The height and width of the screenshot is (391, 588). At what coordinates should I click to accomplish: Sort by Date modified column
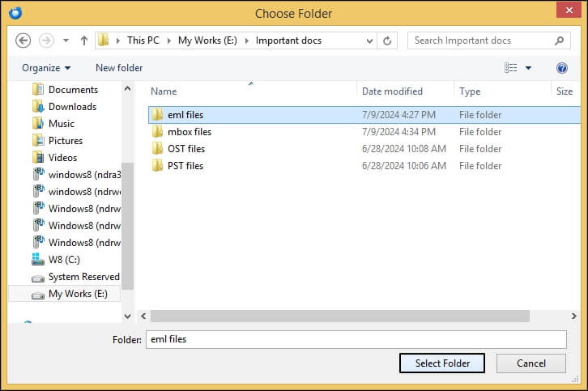coord(392,91)
